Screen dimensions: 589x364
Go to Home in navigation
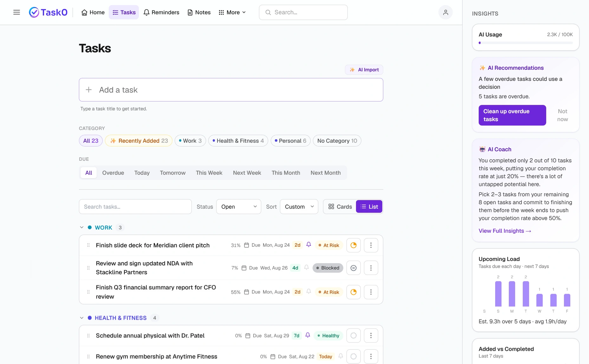[x=93, y=12]
